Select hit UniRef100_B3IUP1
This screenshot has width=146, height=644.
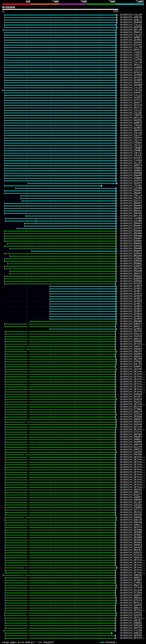131,284
